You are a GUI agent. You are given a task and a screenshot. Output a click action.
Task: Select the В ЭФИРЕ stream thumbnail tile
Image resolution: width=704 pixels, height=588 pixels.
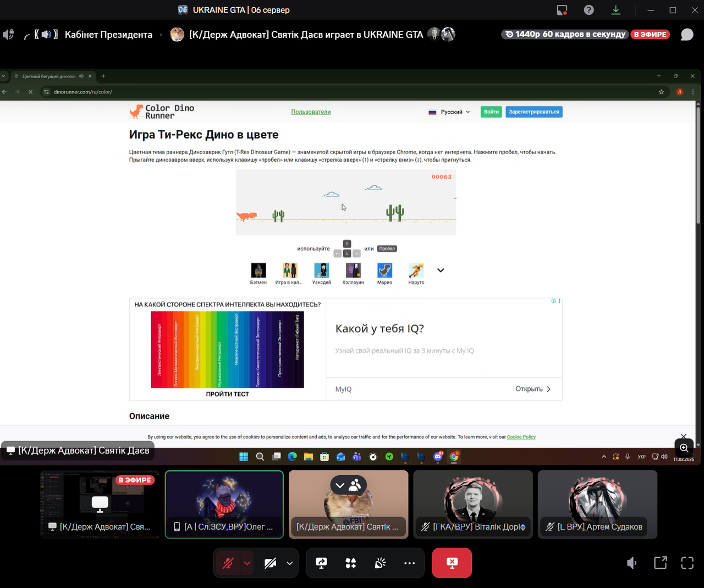point(100,504)
